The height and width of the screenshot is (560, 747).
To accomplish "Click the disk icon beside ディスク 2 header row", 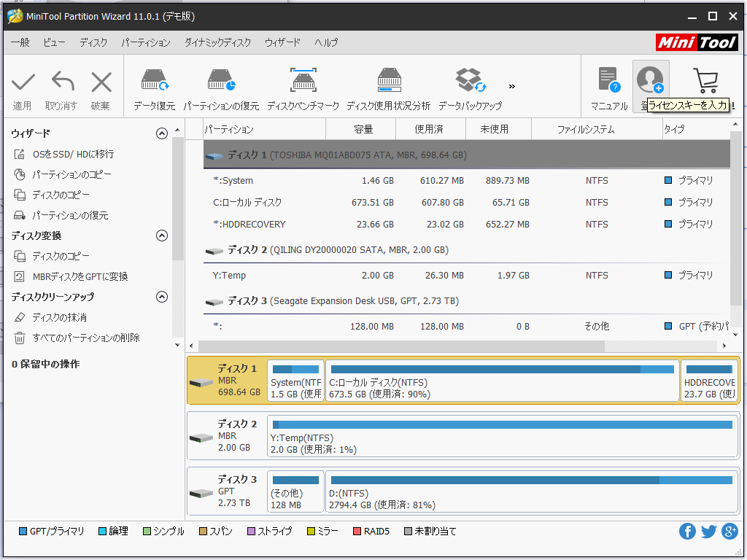I will [x=214, y=251].
